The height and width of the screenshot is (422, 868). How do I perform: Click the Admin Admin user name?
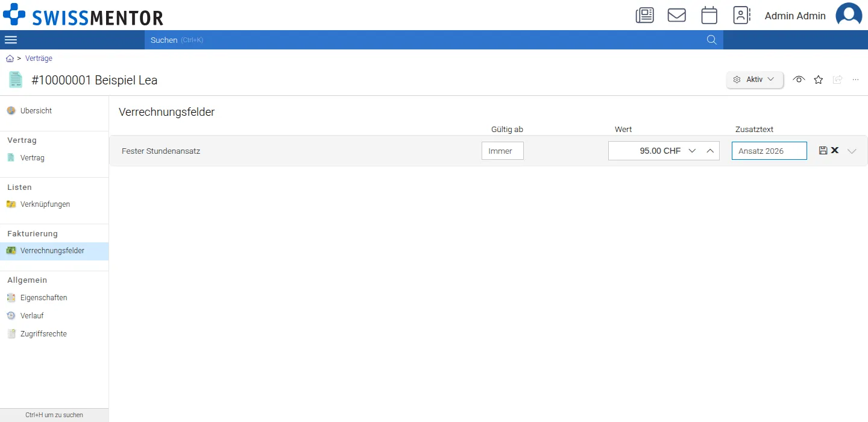795,16
